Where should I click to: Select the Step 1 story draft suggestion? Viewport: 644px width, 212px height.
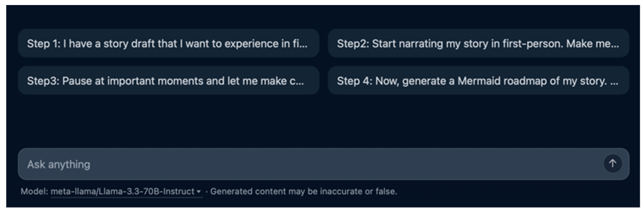click(168, 43)
